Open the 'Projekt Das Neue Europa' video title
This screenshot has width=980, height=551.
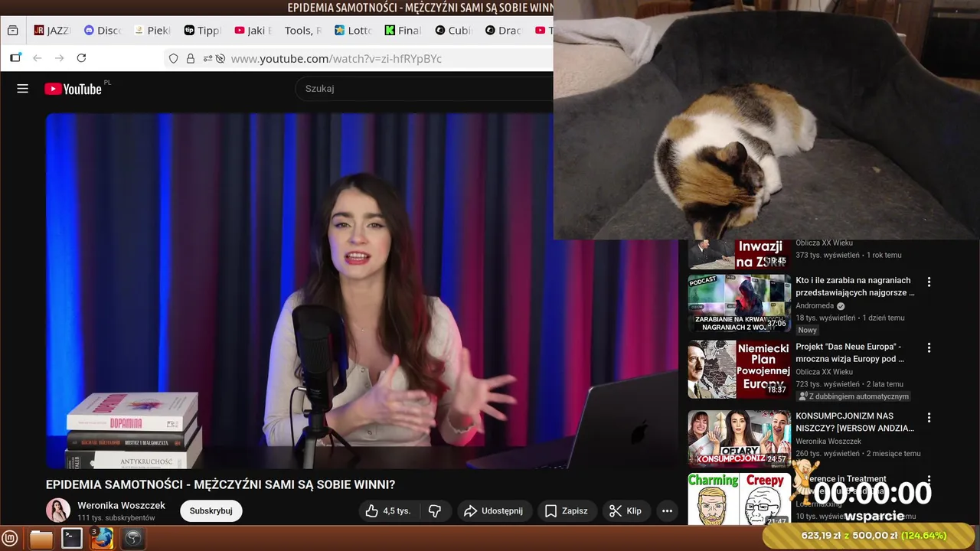click(850, 352)
